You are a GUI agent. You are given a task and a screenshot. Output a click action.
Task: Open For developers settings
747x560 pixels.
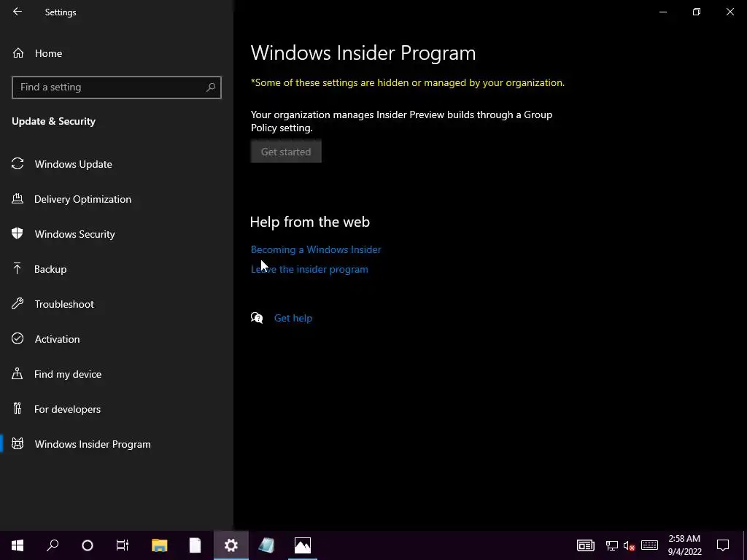tap(67, 409)
